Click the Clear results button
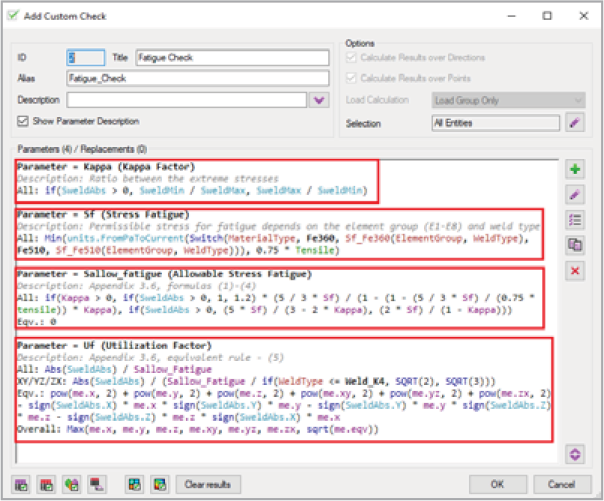 tap(208, 484)
